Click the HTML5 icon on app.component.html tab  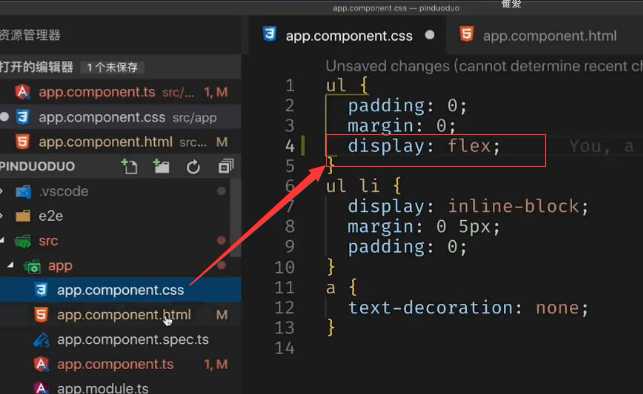pyautogui.click(x=467, y=34)
